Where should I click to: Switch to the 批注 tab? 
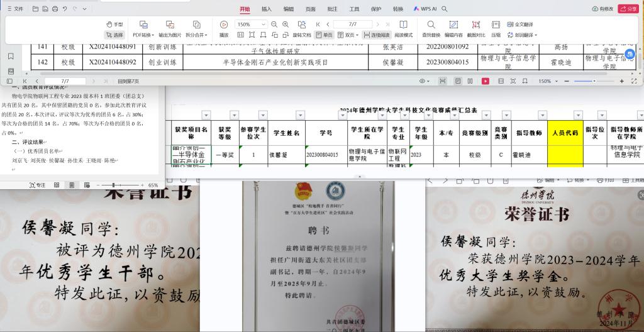point(332,9)
